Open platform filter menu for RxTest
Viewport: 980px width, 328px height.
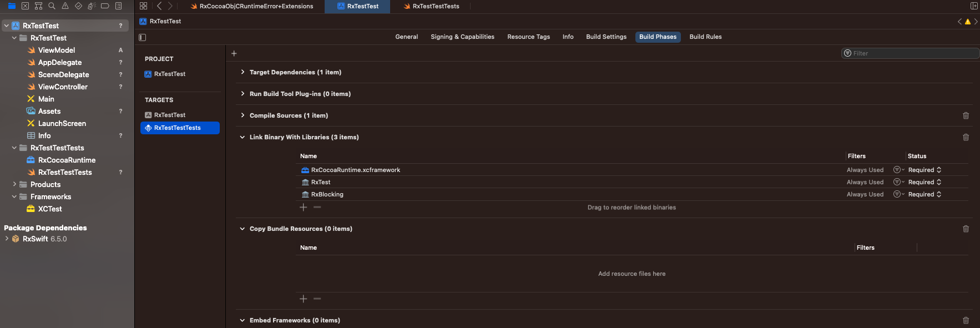click(x=898, y=182)
